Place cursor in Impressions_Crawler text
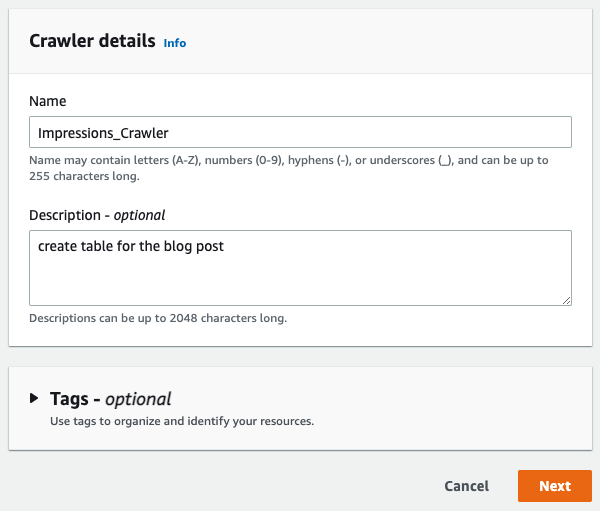 (x=103, y=133)
